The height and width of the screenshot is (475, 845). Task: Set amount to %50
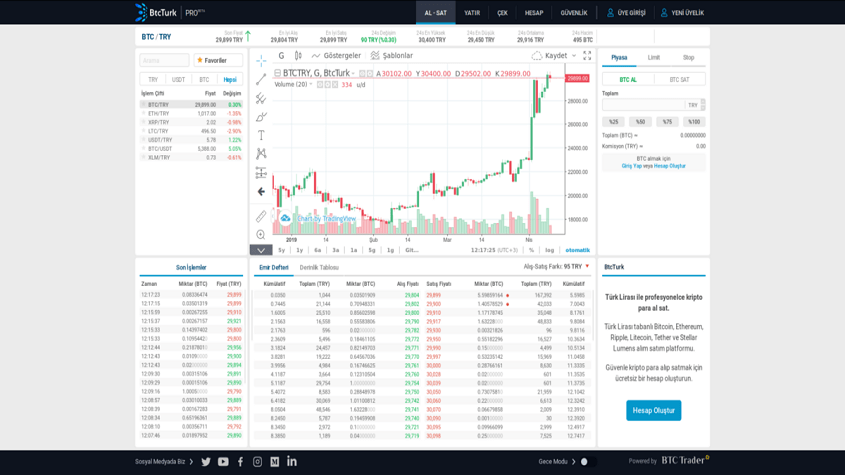[640, 122]
